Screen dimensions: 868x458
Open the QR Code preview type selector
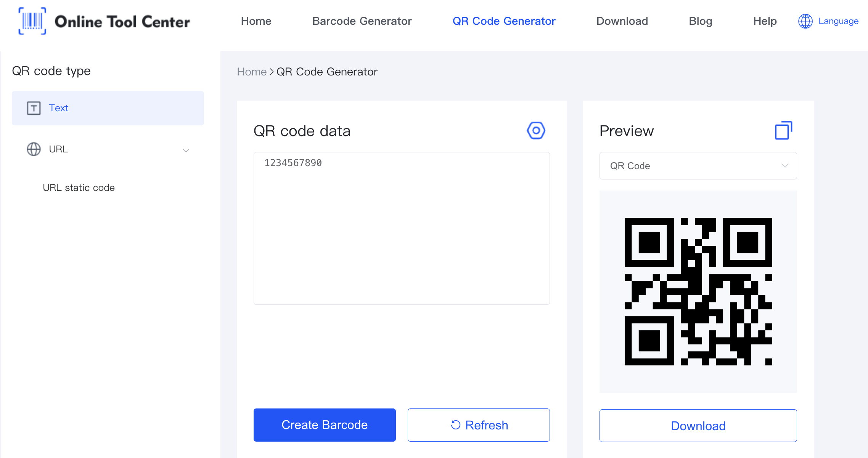tap(698, 166)
